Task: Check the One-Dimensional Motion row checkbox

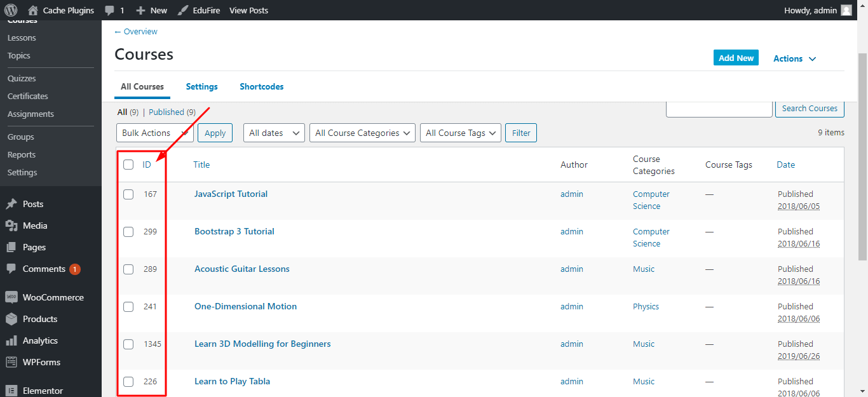Action: 128,307
